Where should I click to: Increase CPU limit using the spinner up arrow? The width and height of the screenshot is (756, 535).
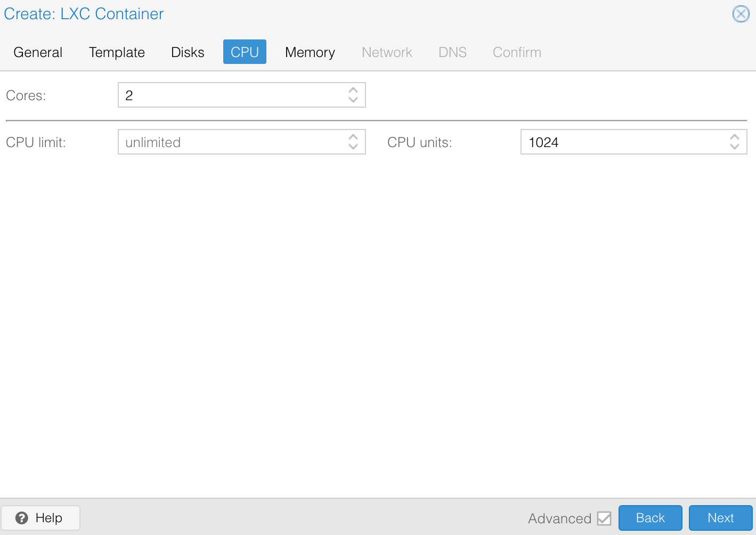click(353, 137)
